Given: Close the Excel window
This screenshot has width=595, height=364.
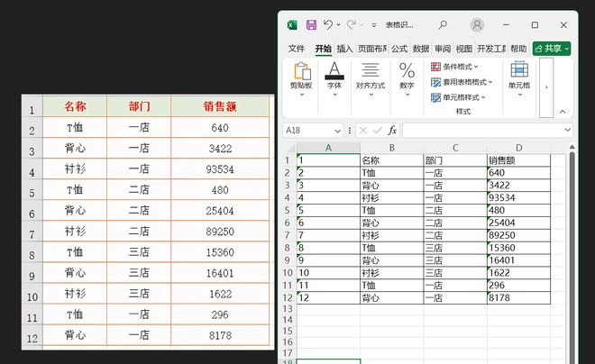Looking at the screenshot, I should pyautogui.click(x=563, y=25).
